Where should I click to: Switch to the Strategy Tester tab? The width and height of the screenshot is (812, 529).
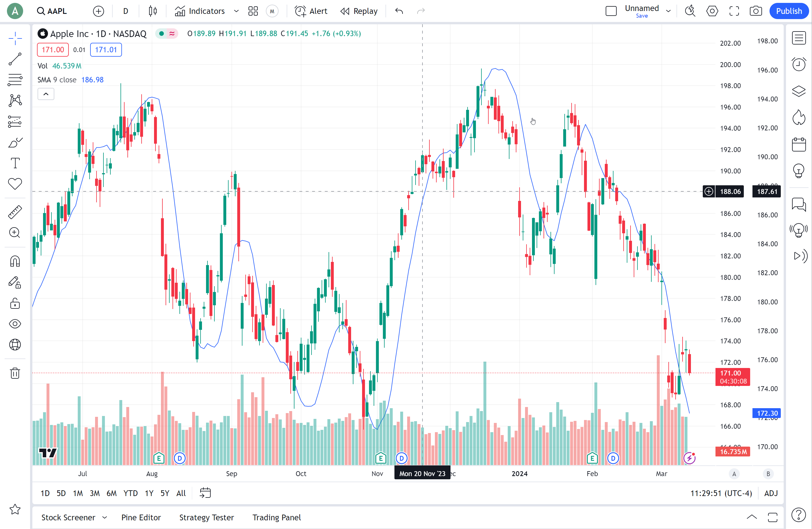(206, 517)
